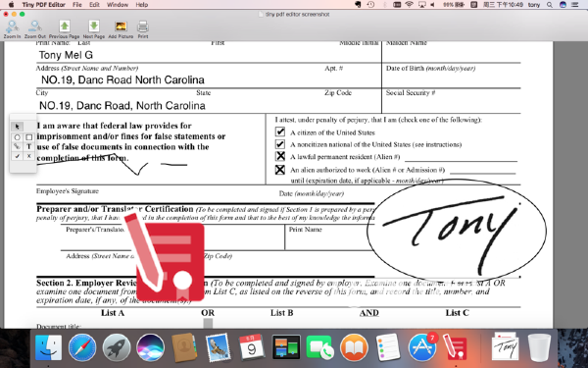Select the X mark stamp tool
588x368 pixels.
pos(28,156)
